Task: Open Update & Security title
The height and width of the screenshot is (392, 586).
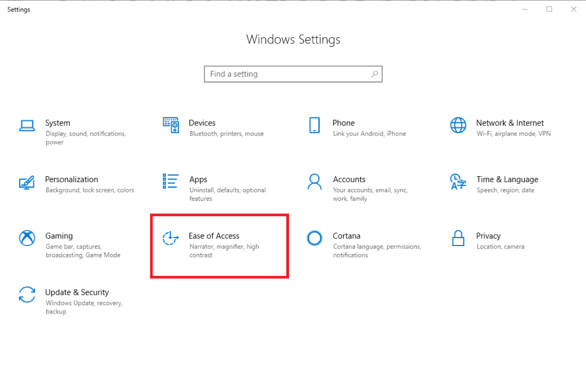Action: coord(77,292)
